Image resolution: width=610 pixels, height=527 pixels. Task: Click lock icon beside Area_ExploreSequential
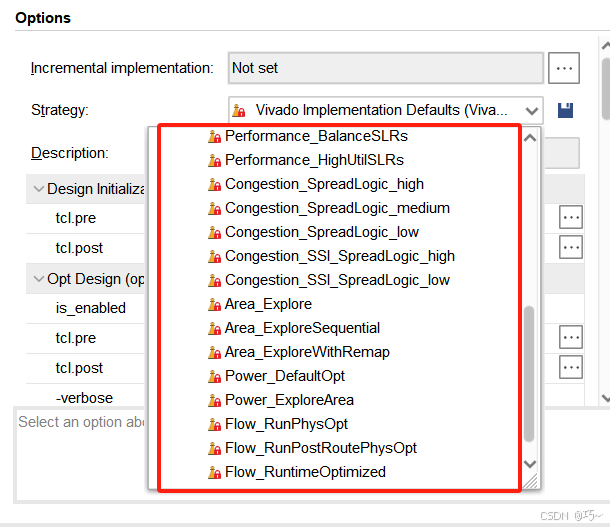point(214,329)
